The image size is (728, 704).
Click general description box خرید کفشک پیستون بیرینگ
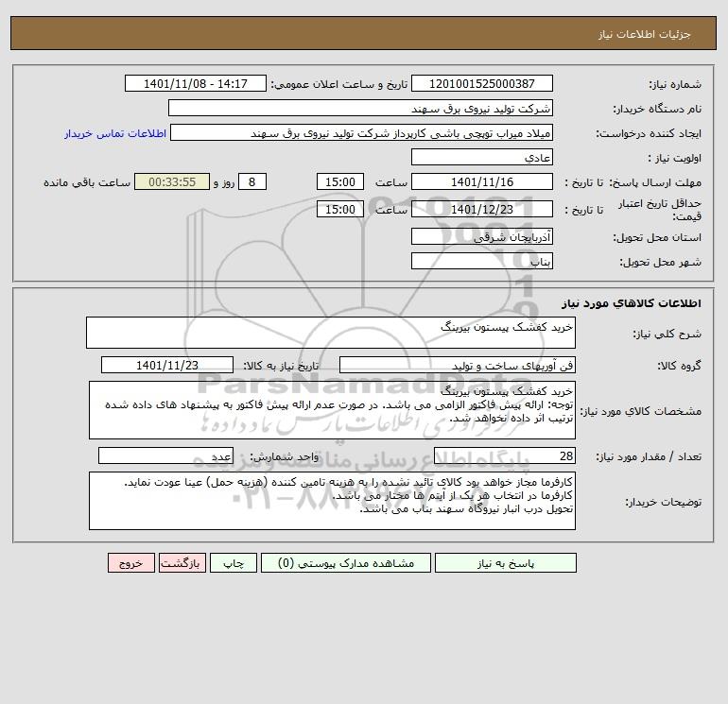tap(331, 333)
